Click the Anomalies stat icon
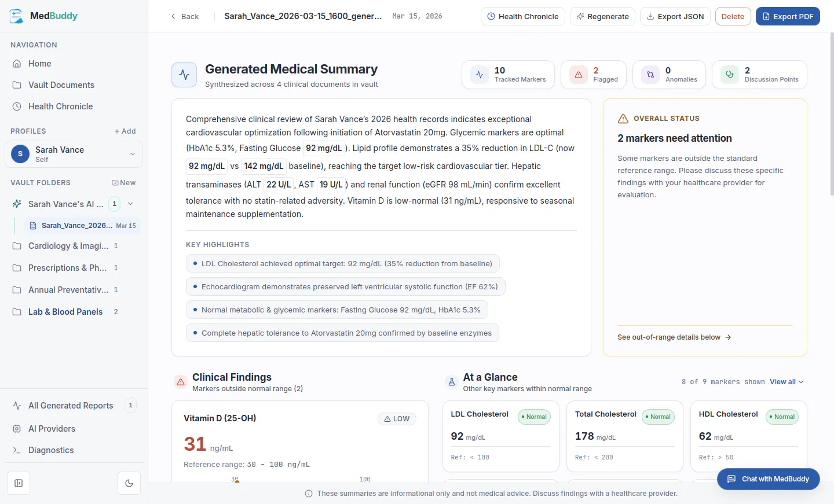Image resolution: width=834 pixels, height=504 pixels. [x=650, y=75]
